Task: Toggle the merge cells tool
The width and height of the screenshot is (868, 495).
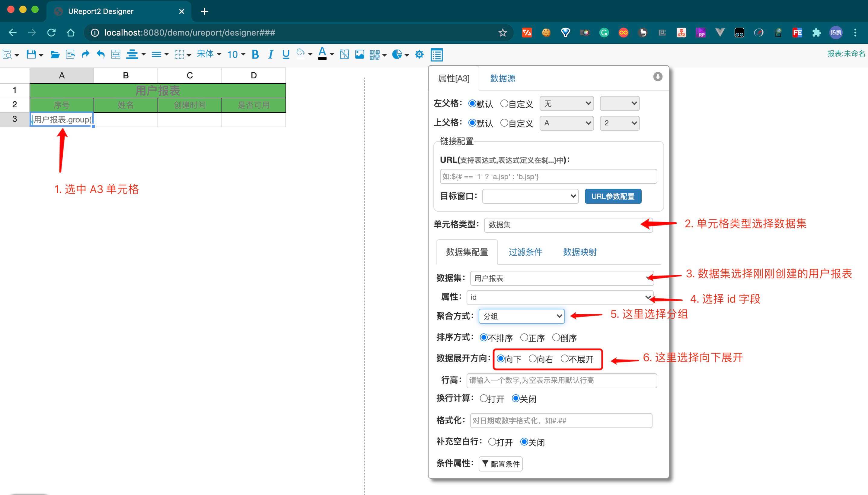Action: 116,54
